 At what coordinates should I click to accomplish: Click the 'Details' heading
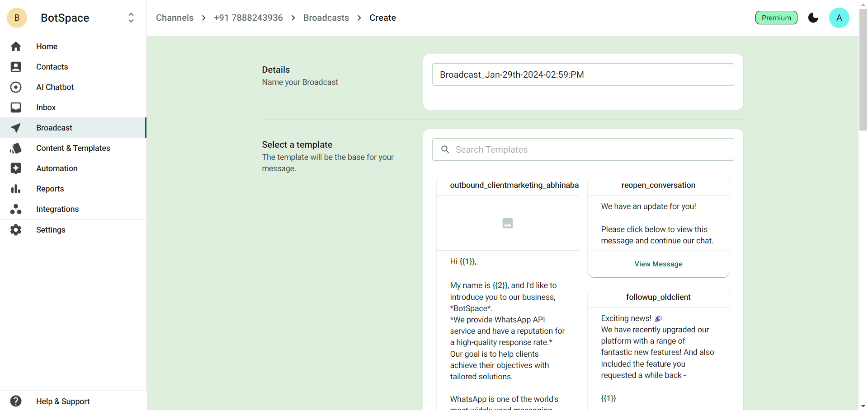pyautogui.click(x=276, y=70)
